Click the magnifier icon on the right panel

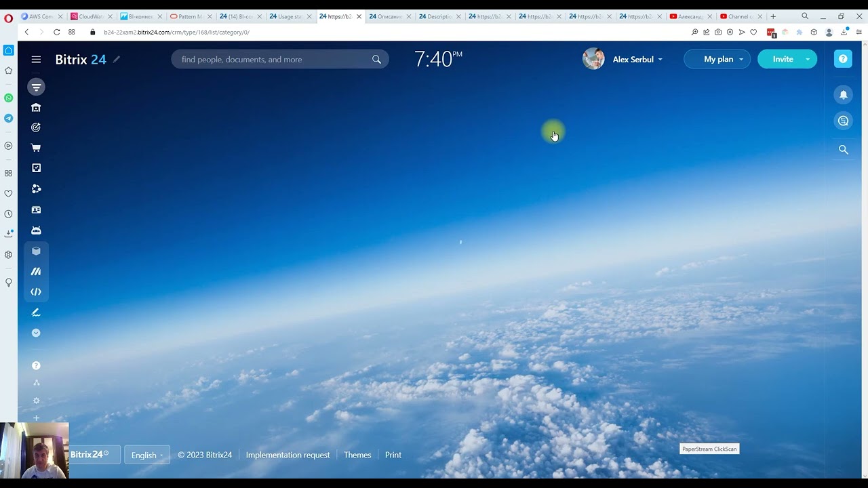pyautogui.click(x=843, y=150)
